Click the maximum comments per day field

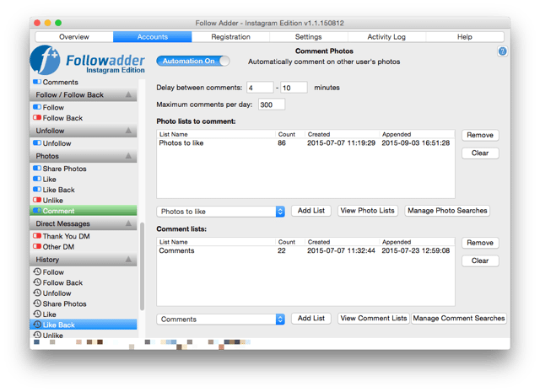tap(272, 105)
